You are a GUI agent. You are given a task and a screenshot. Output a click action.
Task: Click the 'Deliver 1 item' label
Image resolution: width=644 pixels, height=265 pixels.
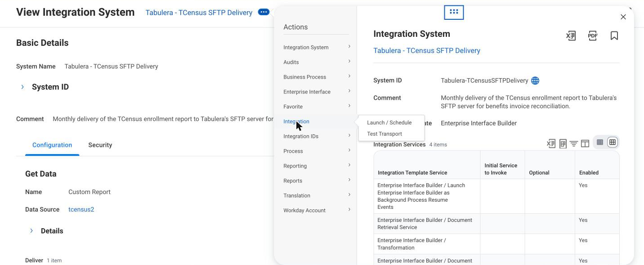coord(43,261)
